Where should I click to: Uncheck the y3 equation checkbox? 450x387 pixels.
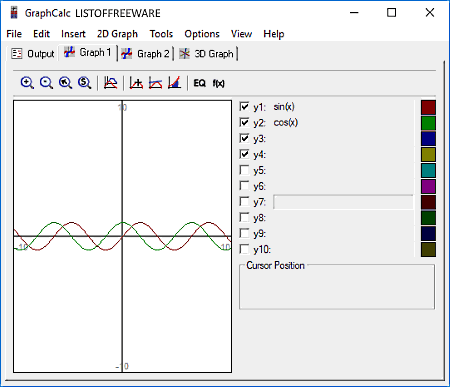(244, 138)
